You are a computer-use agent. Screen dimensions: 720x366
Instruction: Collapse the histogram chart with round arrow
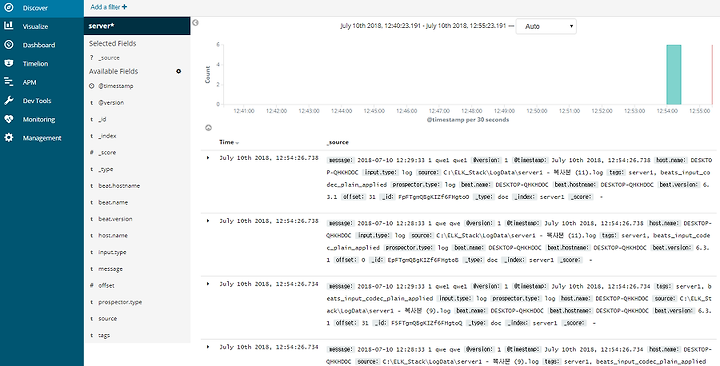[x=208, y=128]
